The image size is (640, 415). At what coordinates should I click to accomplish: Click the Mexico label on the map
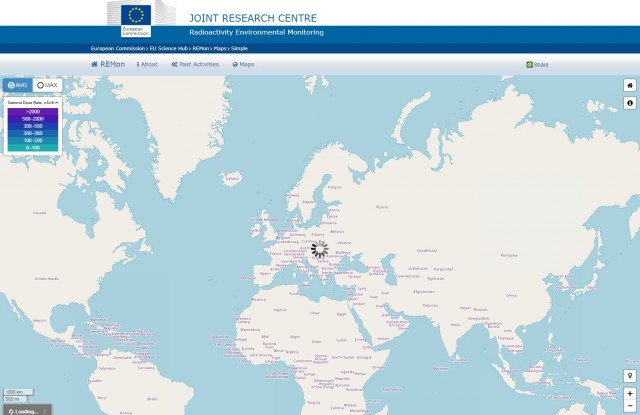[40, 320]
